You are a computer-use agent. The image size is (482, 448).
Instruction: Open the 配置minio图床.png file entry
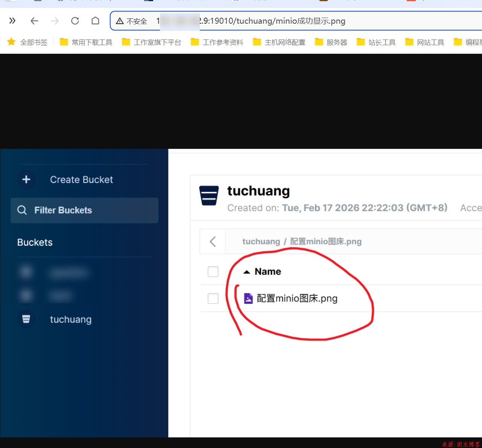[x=297, y=299]
